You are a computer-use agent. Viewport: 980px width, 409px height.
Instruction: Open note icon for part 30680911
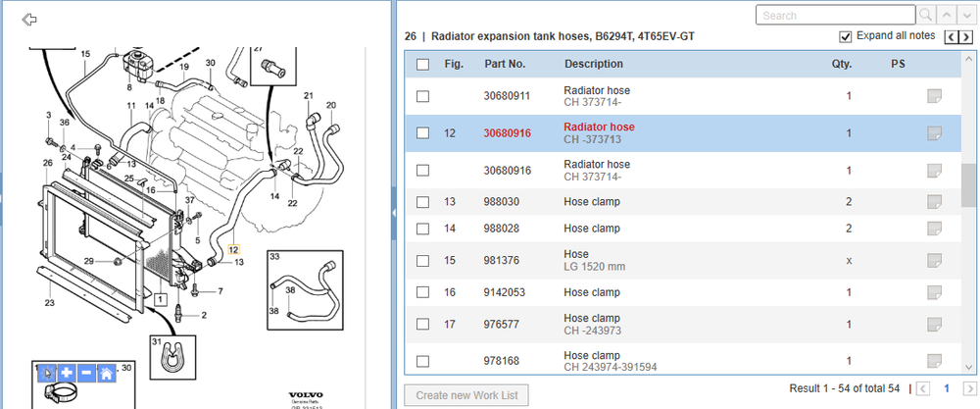pos(935,96)
